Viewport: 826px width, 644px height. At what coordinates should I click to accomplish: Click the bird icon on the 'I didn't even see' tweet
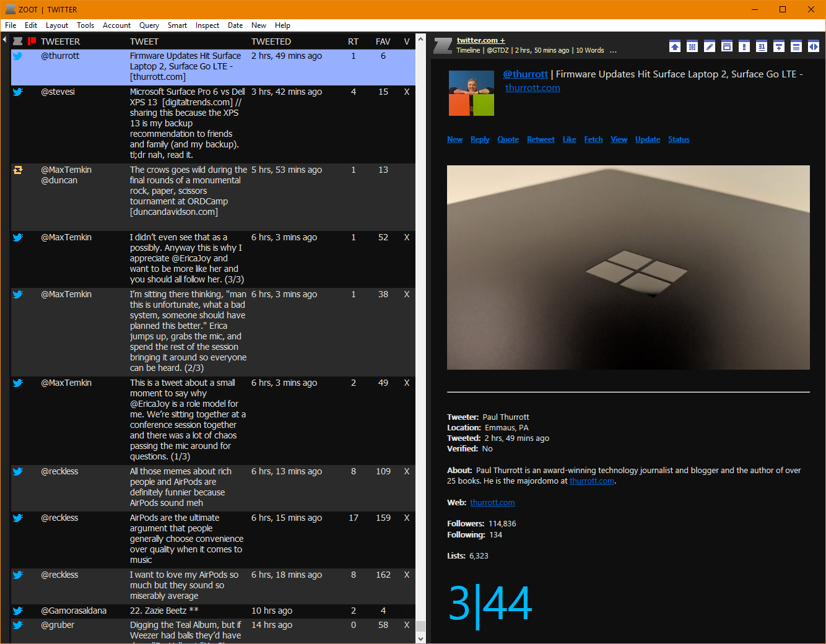[x=18, y=237]
